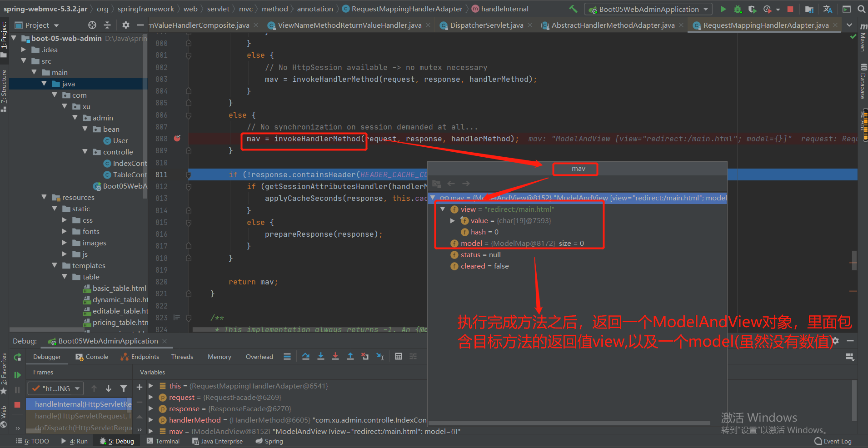Open the Database side panel
Screen dimensions: 868x448
(x=863, y=82)
